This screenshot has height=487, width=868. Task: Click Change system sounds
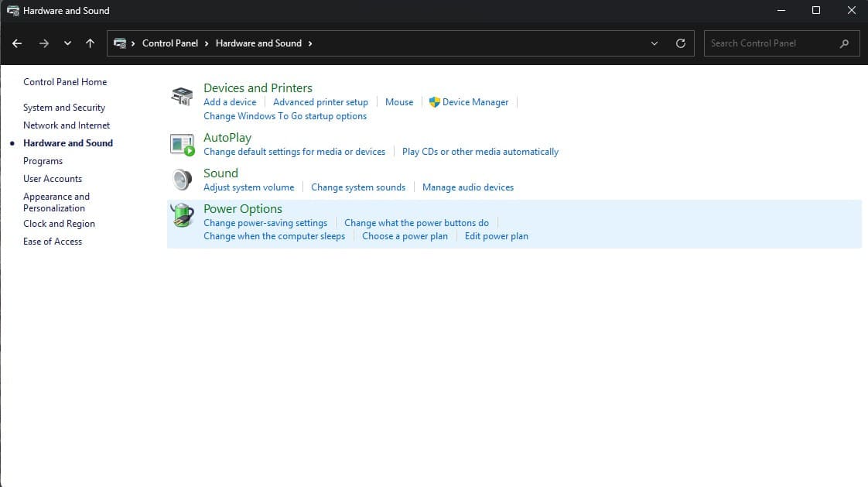point(358,187)
